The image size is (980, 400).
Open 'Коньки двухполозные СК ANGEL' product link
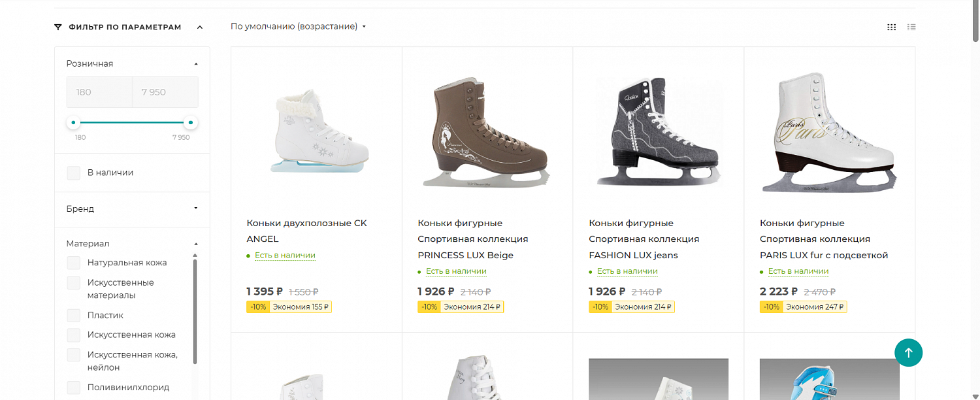[x=306, y=231]
